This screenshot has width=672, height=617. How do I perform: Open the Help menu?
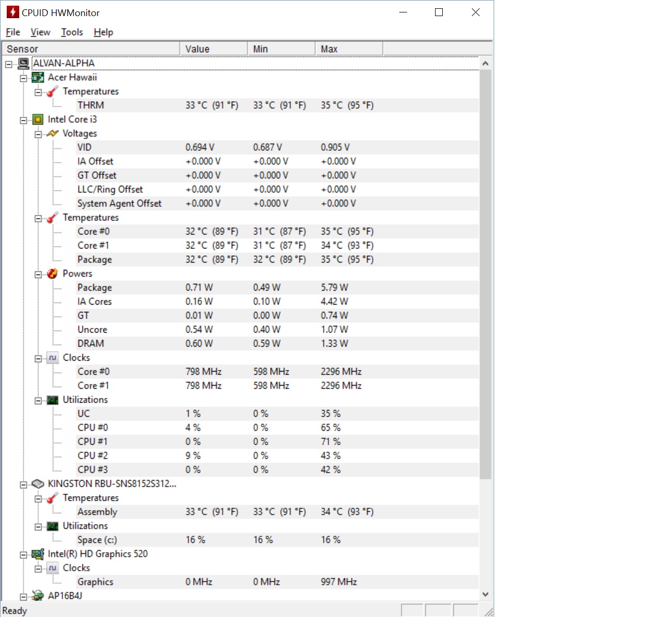[x=103, y=32]
